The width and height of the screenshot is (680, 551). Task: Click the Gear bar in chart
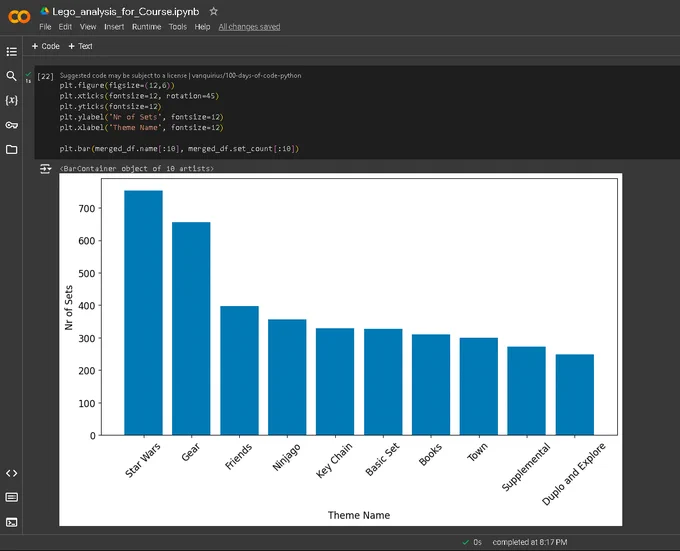191,329
